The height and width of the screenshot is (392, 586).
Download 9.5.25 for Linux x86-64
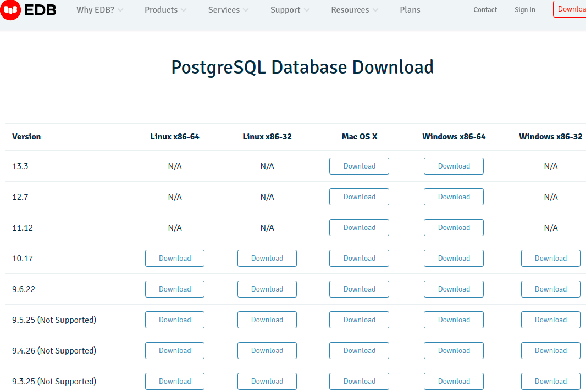tap(175, 320)
